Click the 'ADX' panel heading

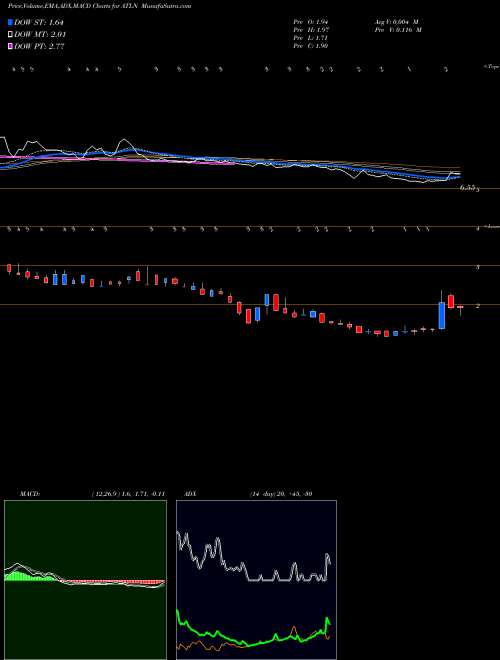[x=190, y=494]
